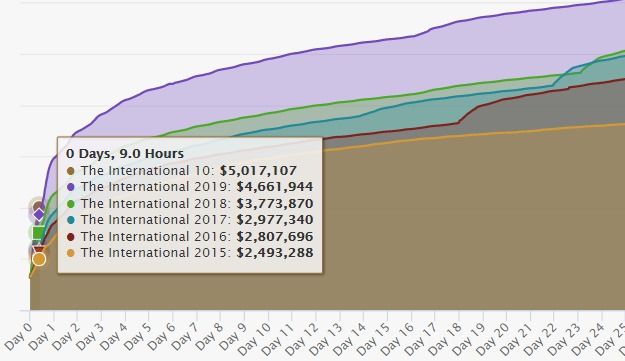Click the dark red bullet beside The International 2016
This screenshot has height=361, width=625.
click(x=71, y=237)
